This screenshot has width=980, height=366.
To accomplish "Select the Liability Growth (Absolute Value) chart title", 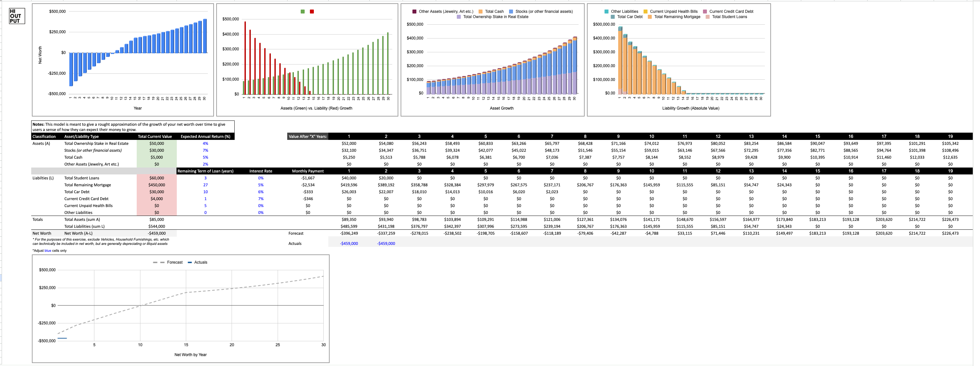I will pyautogui.click(x=690, y=109).
